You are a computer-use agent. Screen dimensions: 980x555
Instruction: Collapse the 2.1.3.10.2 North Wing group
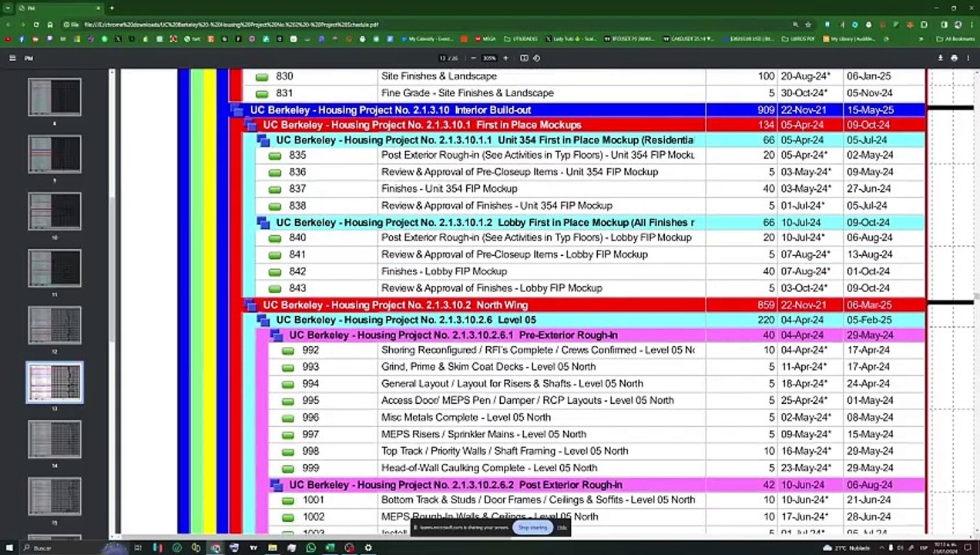pyautogui.click(x=250, y=306)
